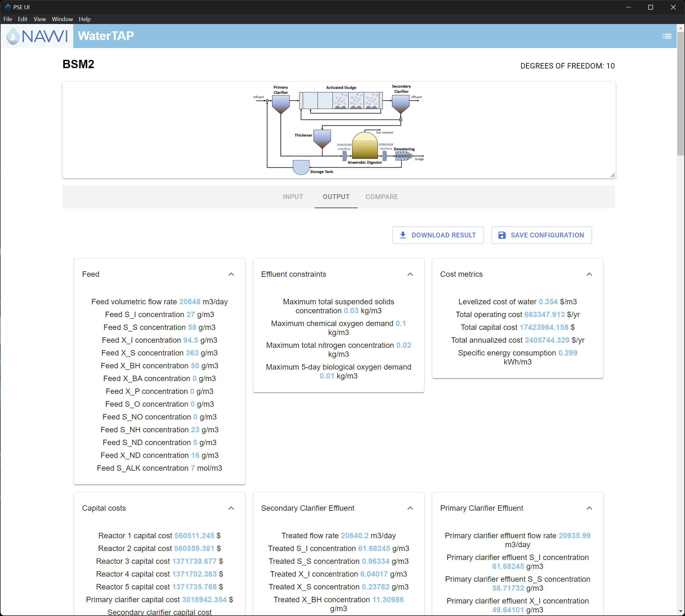Click Reactor 3 capital cost value 1371739.677
685x616 pixels.
pyautogui.click(x=194, y=561)
